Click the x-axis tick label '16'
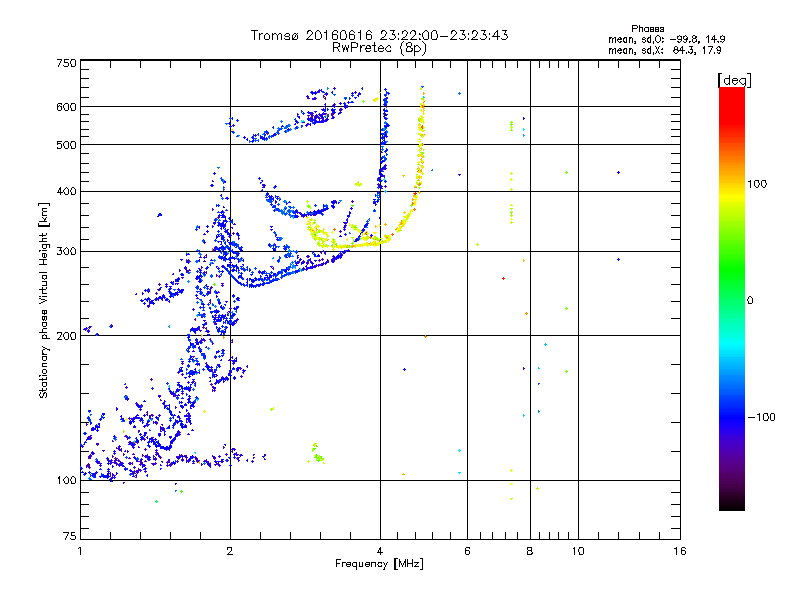Viewport: 800px width, 600px height. point(680,551)
